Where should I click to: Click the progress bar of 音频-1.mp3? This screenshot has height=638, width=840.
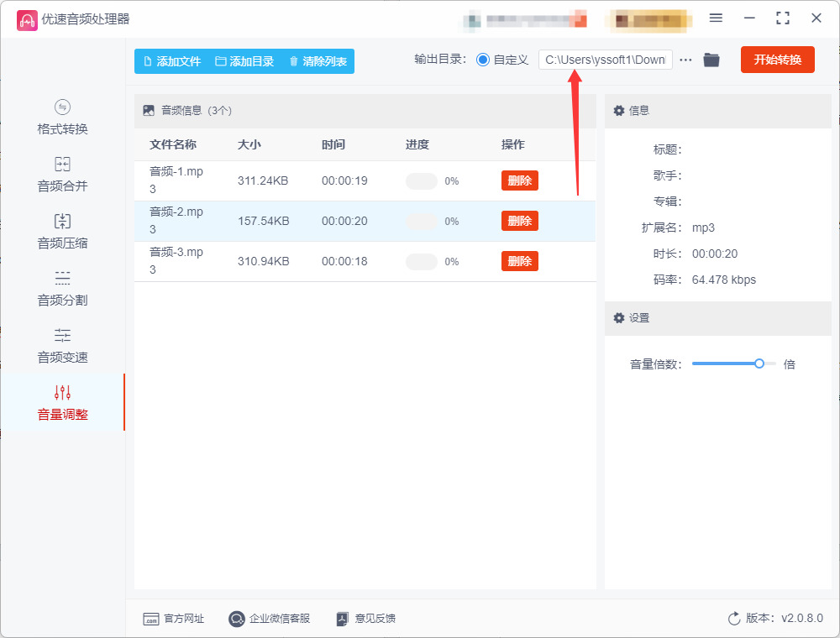click(422, 181)
